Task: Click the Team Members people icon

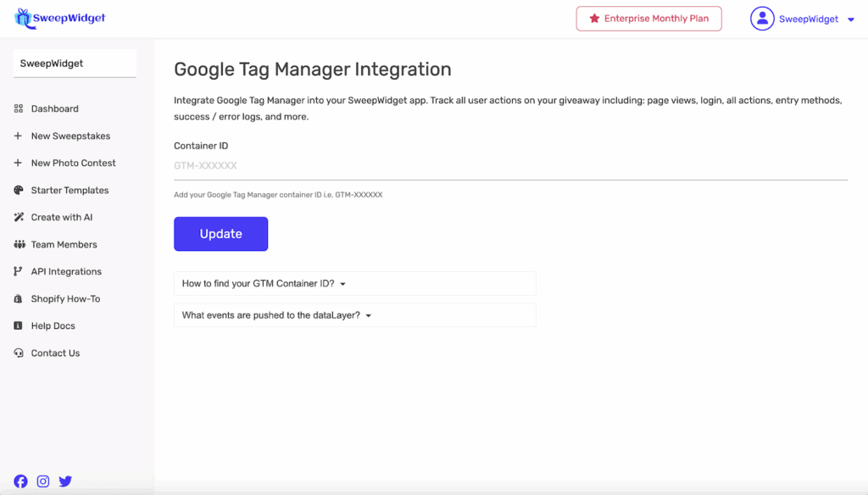Action: pyautogui.click(x=19, y=244)
